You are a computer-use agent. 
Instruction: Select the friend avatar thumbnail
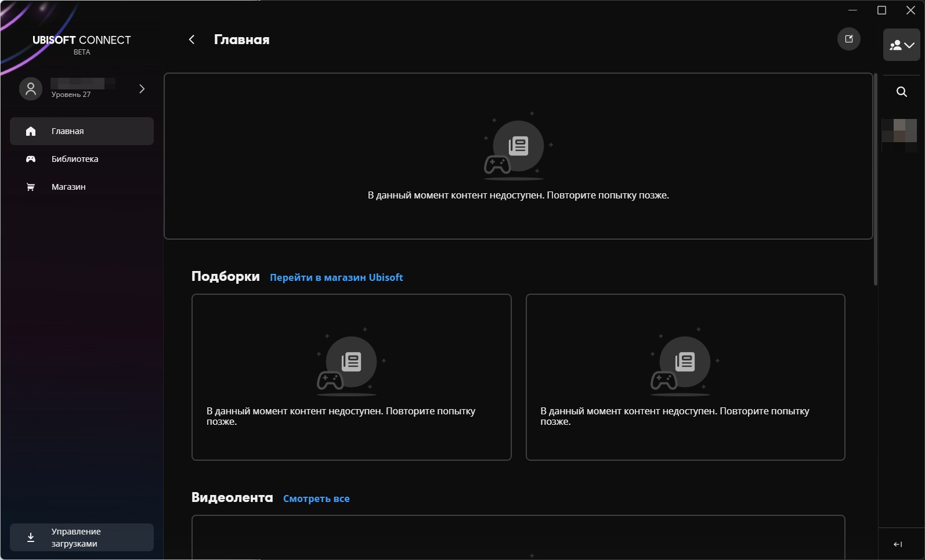coord(899,132)
